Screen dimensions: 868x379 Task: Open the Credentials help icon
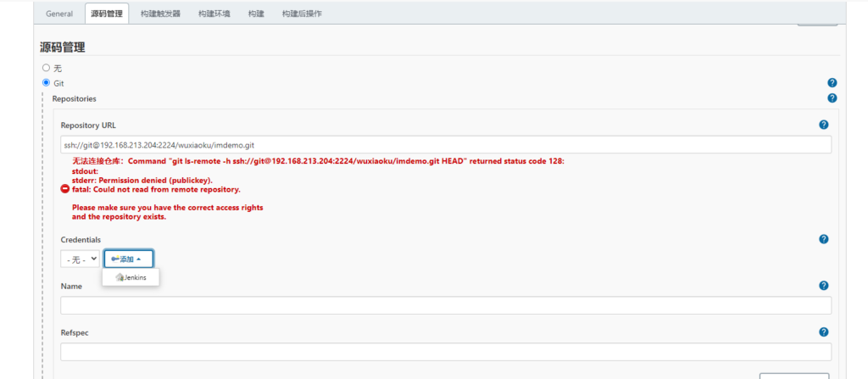click(823, 240)
